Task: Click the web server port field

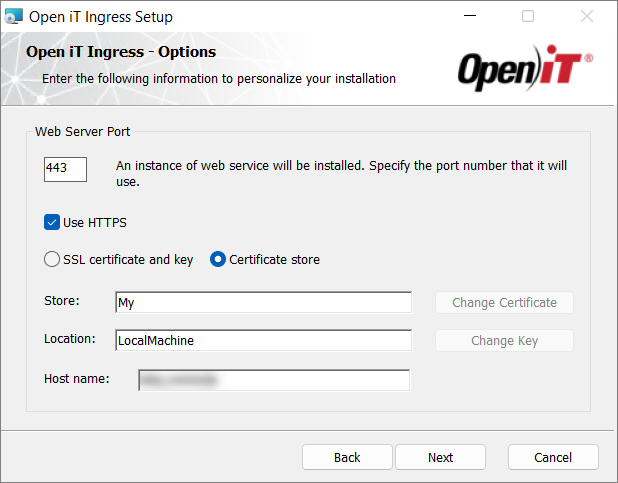Action: (65, 170)
